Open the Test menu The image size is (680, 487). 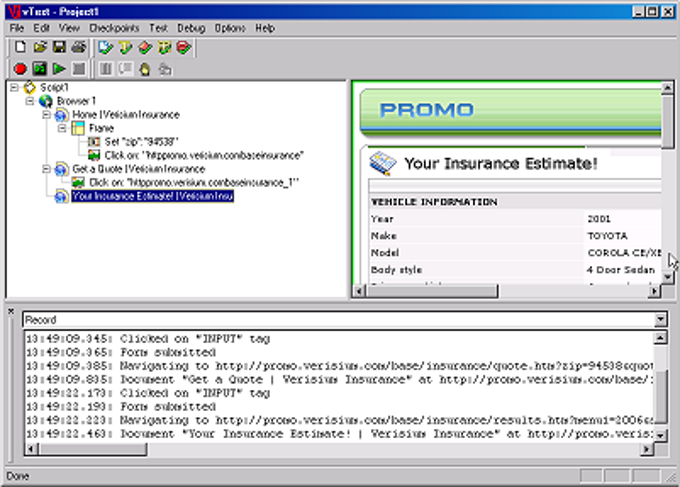(x=158, y=28)
